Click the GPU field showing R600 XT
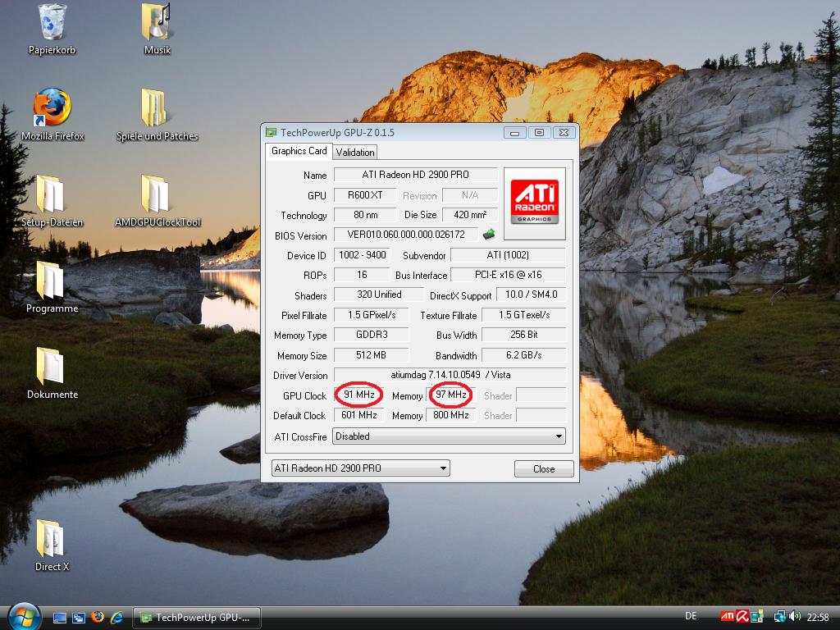Screen dimensions: 840x630 [x=365, y=195]
